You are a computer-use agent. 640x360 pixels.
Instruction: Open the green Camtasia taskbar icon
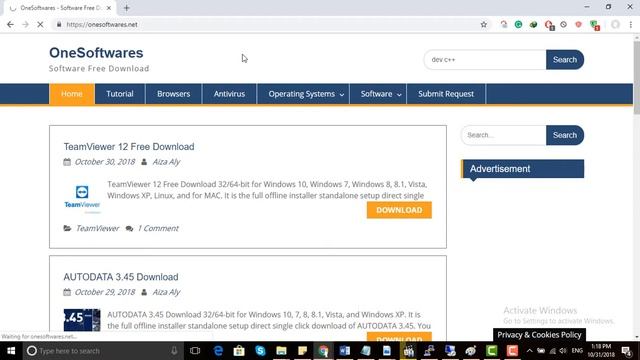tap(492, 351)
